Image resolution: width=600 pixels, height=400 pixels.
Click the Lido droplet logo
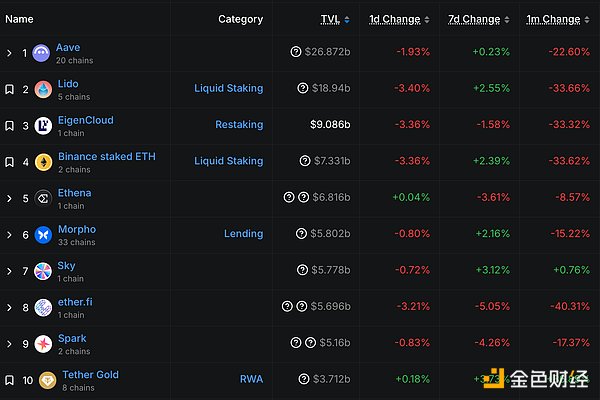coord(41,89)
